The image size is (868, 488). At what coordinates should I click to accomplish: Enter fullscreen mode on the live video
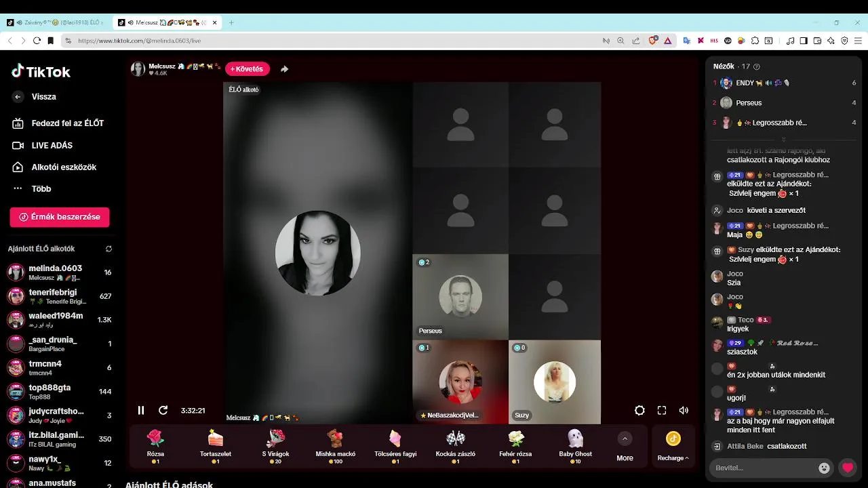coord(662,410)
